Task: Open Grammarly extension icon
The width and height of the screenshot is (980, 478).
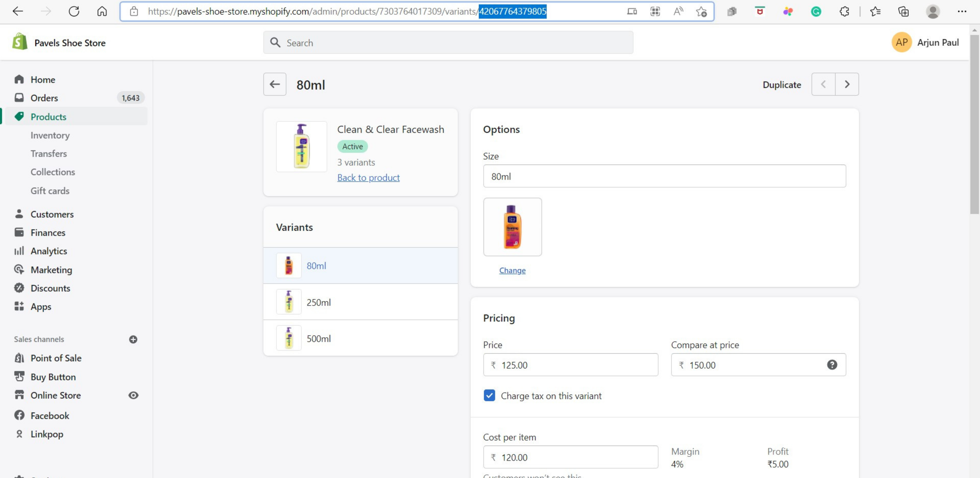Action: pos(816,11)
